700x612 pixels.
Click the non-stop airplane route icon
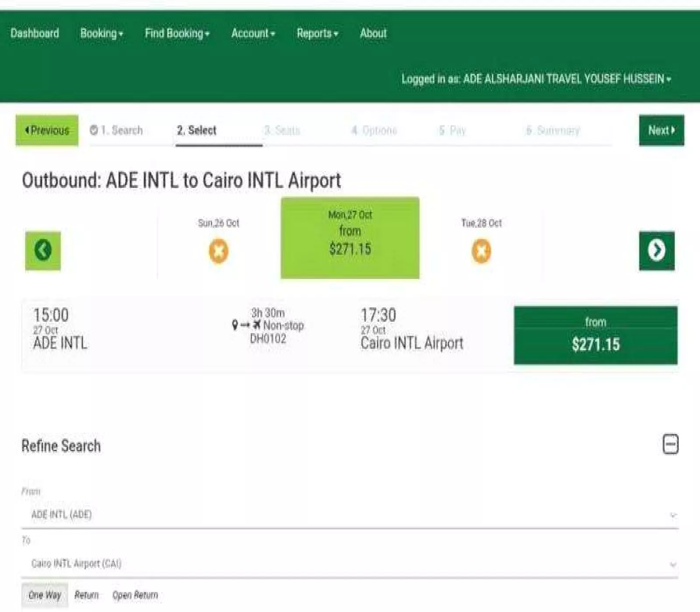coord(257,325)
